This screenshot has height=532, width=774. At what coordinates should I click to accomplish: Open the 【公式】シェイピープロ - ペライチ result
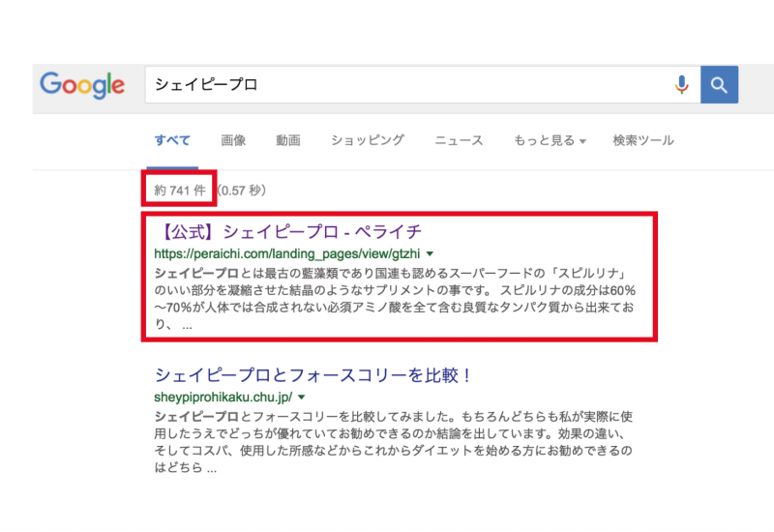point(288,231)
